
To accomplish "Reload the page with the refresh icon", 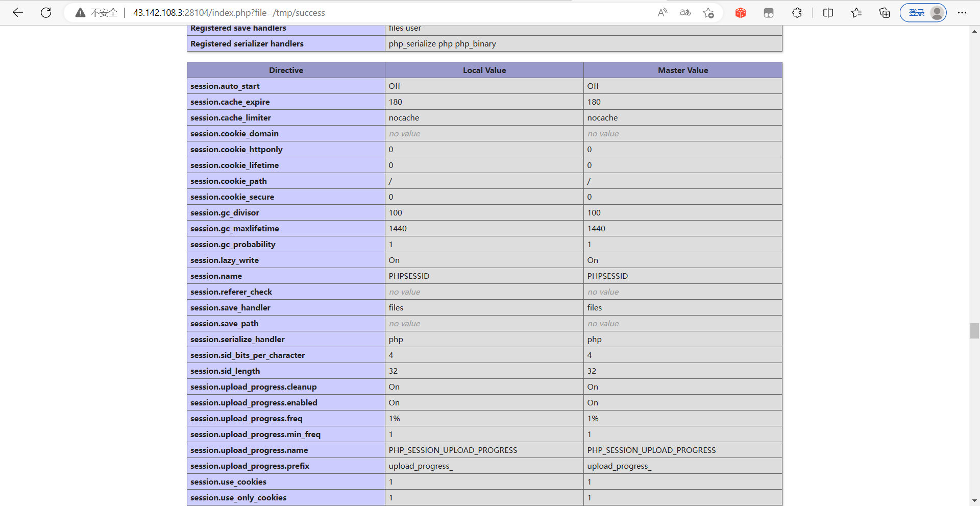I will pyautogui.click(x=46, y=13).
